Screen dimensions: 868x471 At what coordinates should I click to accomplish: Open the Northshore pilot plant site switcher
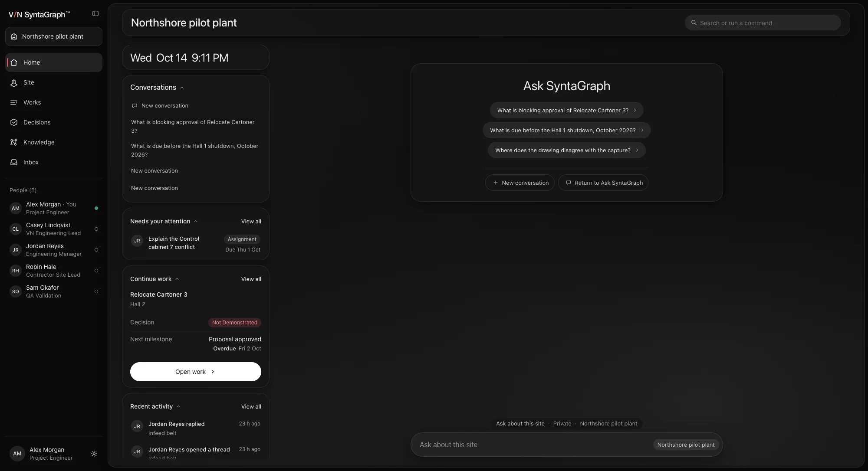[54, 36]
